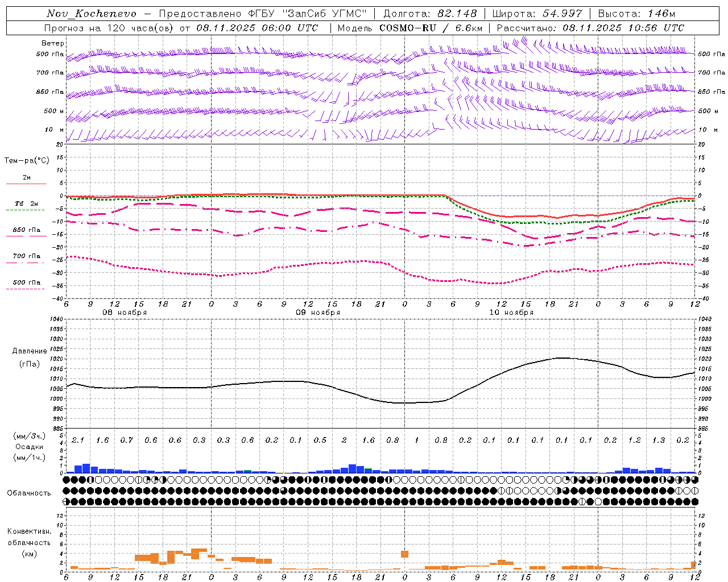Screen dimensions: 728x582
Task: Click the 700 гПа entry in temperature legend
Action: 27,256
